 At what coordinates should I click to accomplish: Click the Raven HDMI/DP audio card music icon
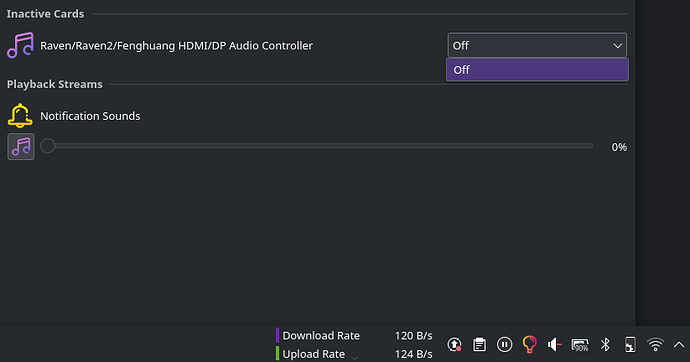[20, 45]
